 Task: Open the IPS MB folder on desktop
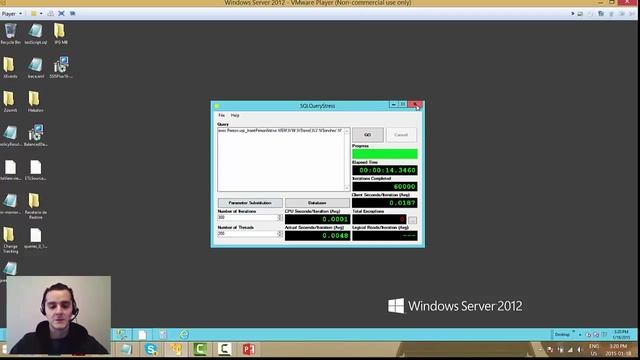tap(60, 33)
